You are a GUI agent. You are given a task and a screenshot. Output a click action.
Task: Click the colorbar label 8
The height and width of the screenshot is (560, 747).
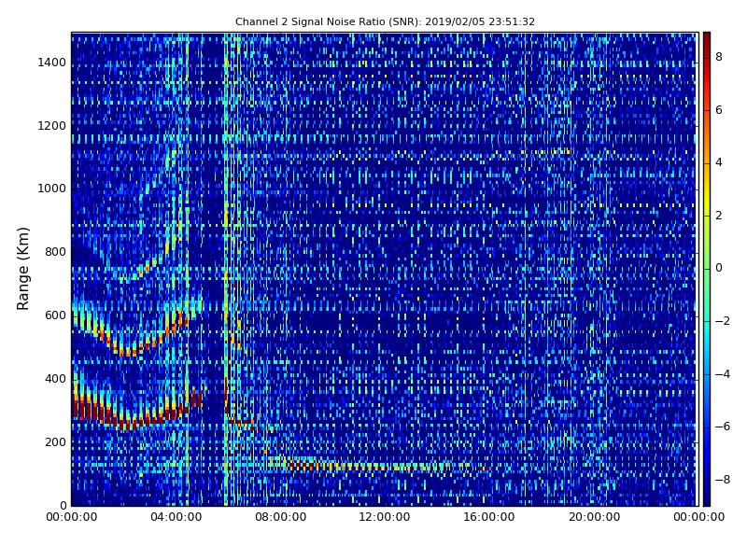[x=719, y=57]
